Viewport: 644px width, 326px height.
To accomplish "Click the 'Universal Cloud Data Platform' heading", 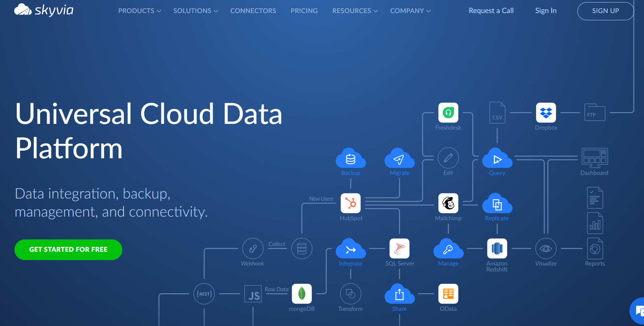I will (x=148, y=131).
